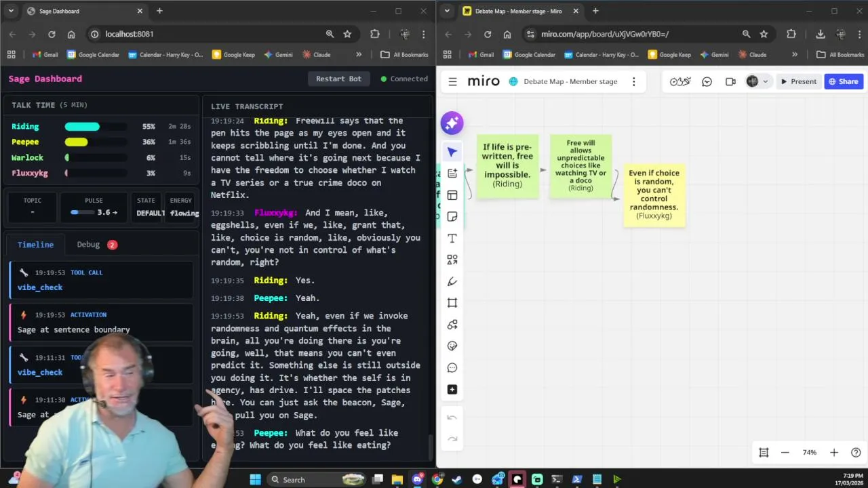
Task: Click the Miro undo arrow
Action: 452,418
